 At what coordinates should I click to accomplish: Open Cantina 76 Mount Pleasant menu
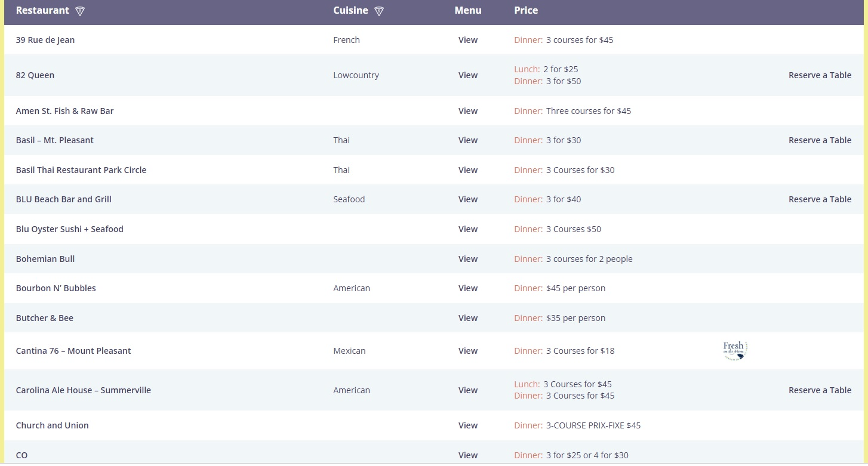point(467,351)
